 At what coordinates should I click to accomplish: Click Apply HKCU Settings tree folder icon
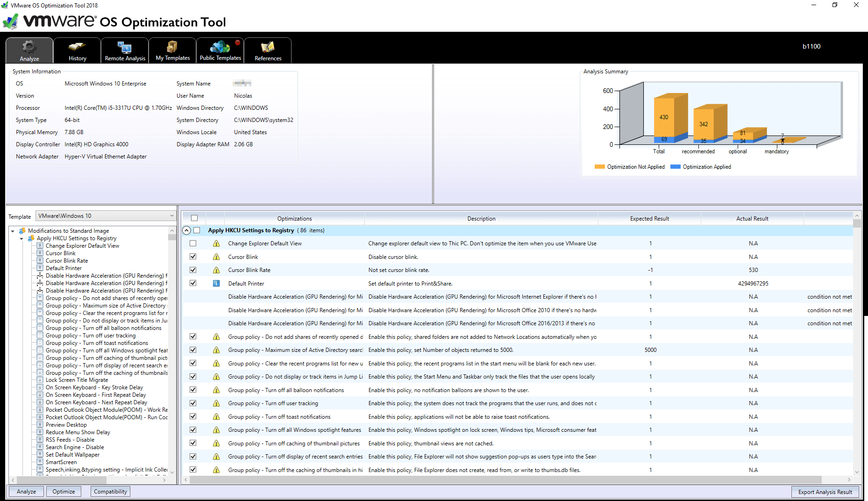(x=31, y=238)
